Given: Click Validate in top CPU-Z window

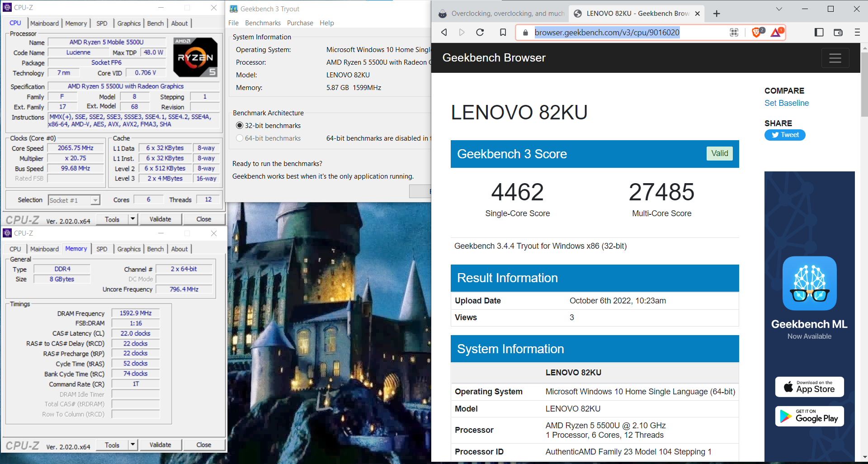Looking at the screenshot, I should point(160,219).
